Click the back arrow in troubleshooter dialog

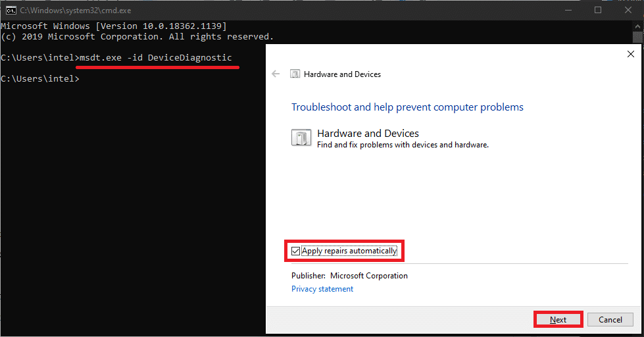tap(276, 74)
